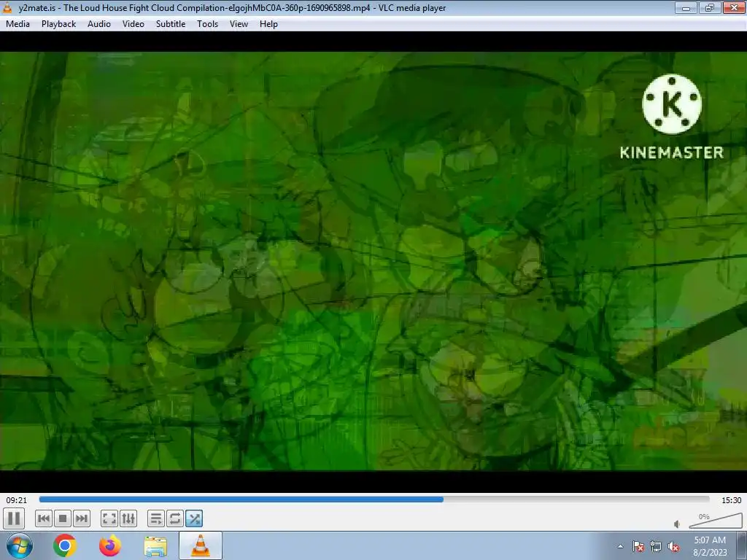Toggle total time 15:30 display
The image size is (747, 560).
731,500
